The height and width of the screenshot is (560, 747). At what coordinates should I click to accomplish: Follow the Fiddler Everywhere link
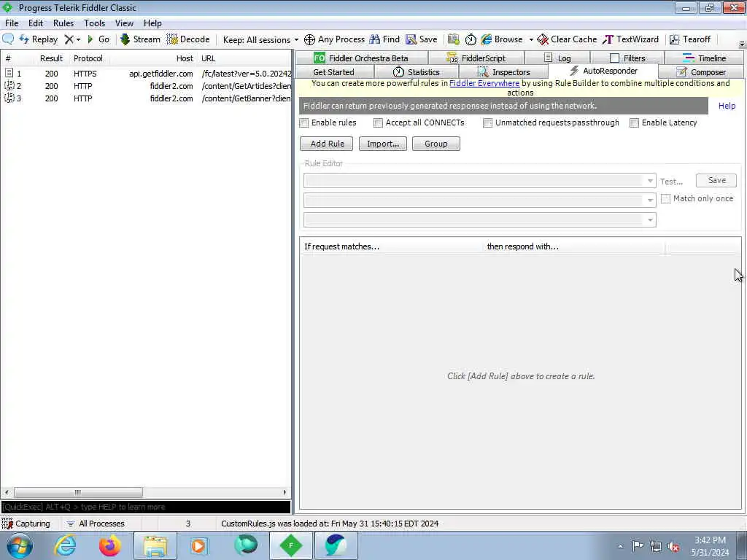484,83
